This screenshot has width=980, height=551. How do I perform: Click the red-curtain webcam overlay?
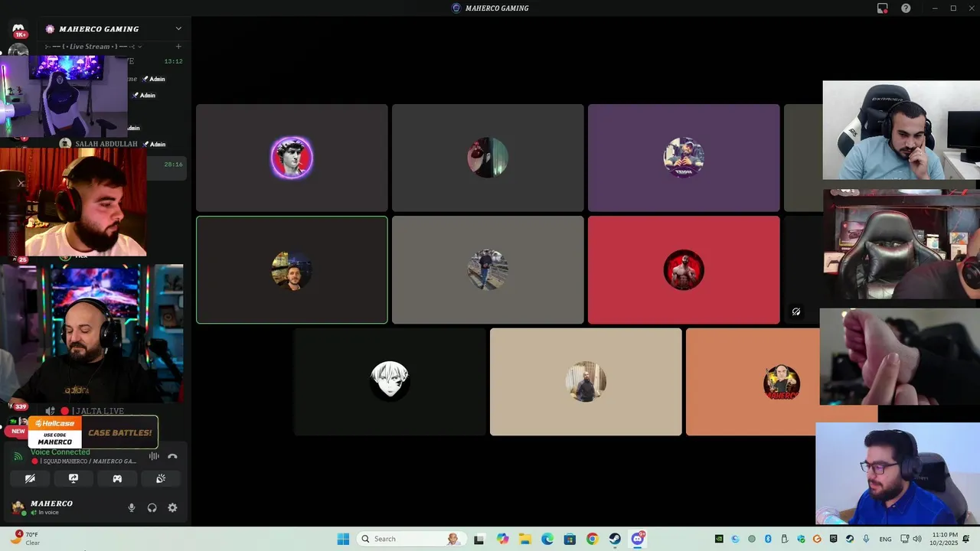73,201
